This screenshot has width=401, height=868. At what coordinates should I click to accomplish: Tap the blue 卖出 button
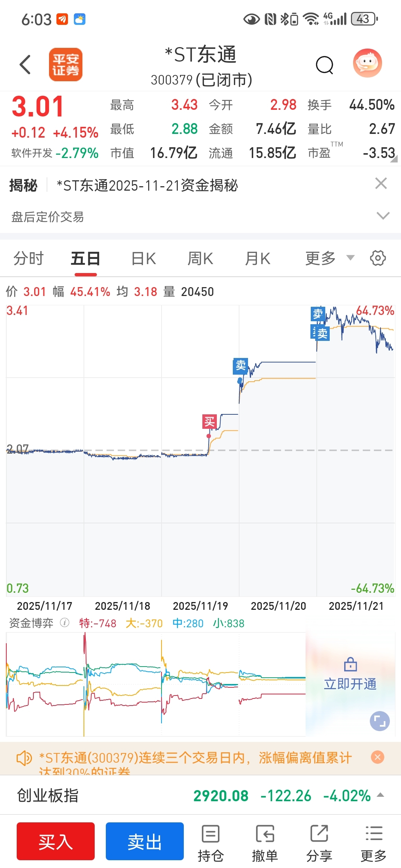pos(145,841)
